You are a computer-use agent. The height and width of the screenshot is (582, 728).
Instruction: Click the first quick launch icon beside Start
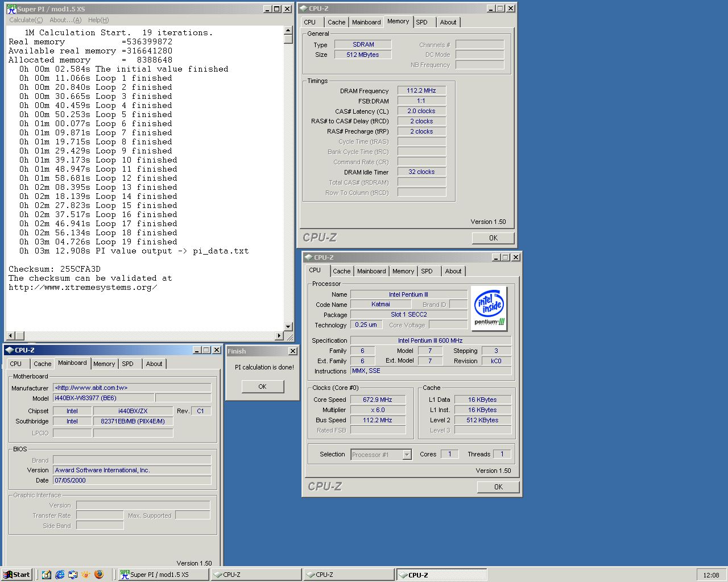pyautogui.click(x=47, y=575)
